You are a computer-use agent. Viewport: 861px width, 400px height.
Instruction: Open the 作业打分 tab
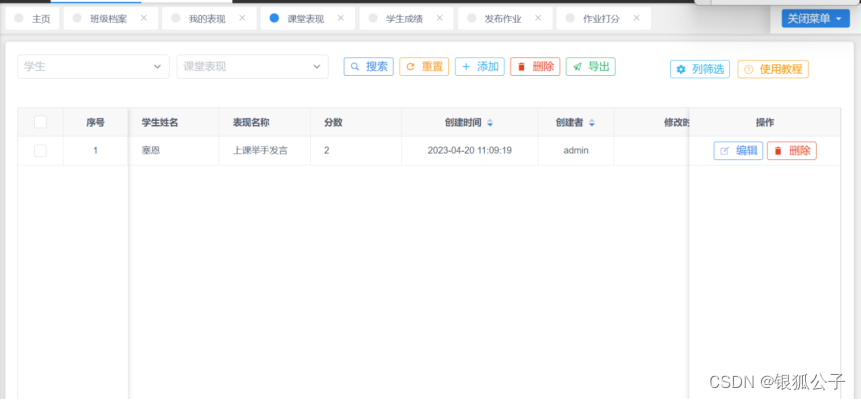(601, 19)
